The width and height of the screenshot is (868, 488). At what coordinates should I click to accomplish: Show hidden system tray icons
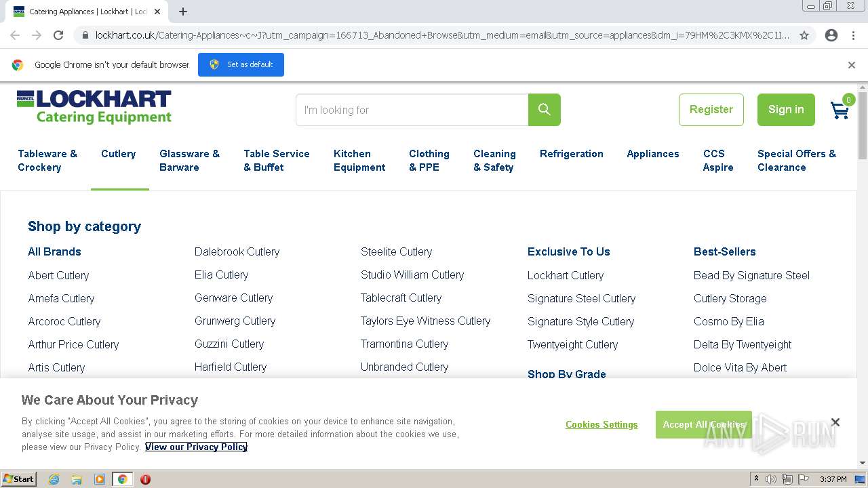click(x=756, y=479)
